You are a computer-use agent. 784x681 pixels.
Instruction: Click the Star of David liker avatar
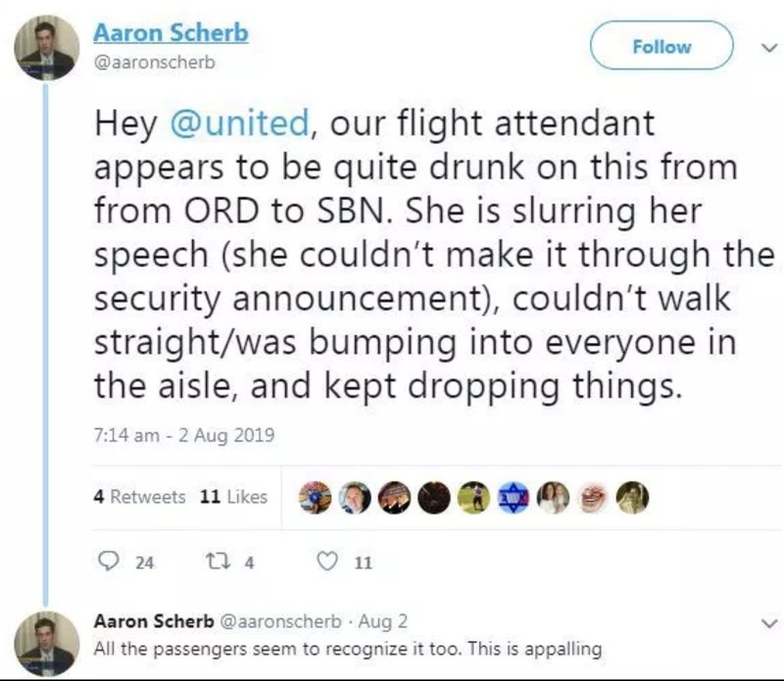514,498
